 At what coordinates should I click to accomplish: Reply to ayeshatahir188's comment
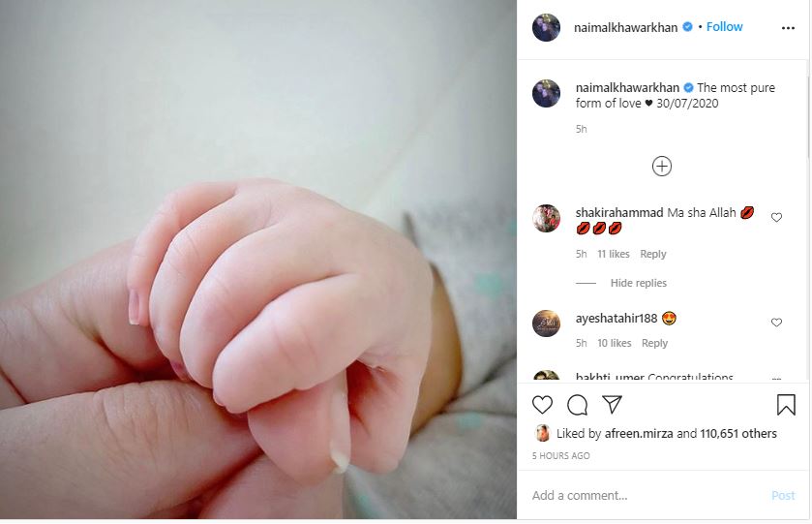click(654, 343)
